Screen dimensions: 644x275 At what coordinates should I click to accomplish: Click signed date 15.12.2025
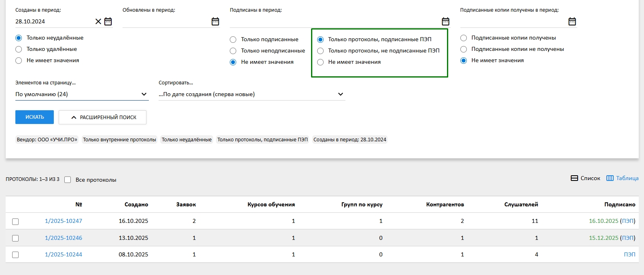coord(604,238)
